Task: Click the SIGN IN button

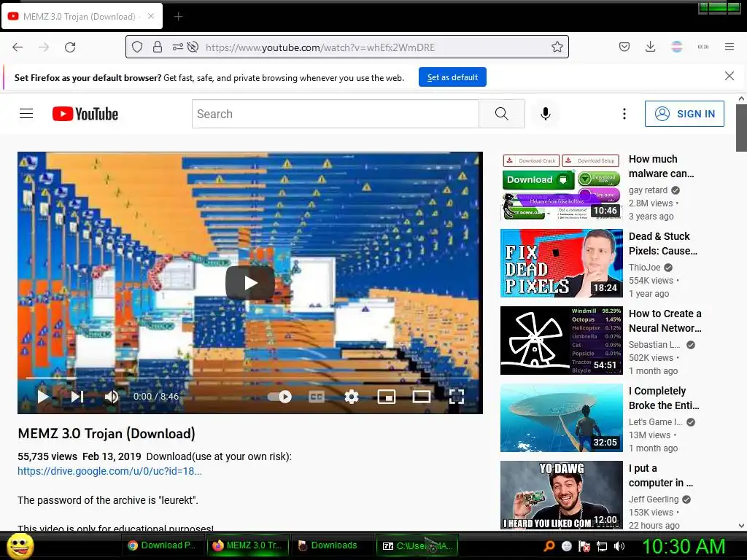Action: pos(684,114)
